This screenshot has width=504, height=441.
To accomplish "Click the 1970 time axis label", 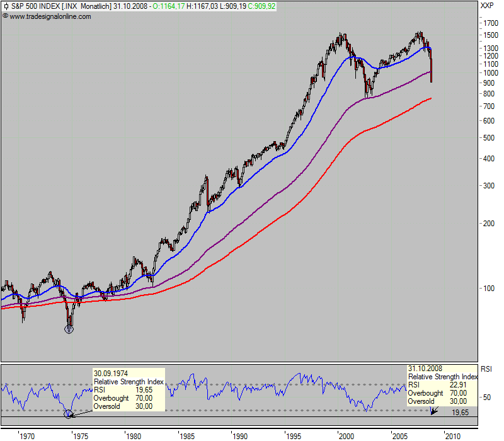I will [x=27, y=436].
